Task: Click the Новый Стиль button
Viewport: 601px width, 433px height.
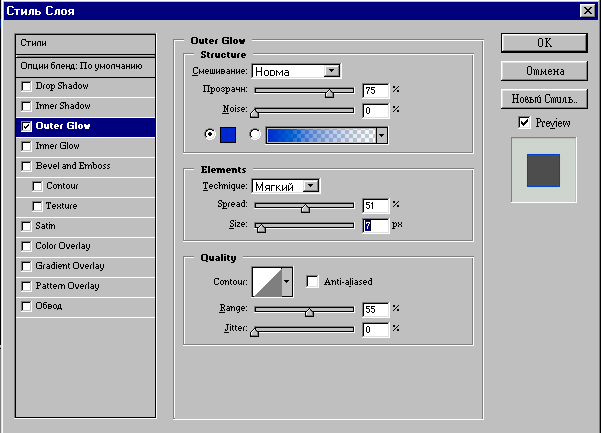Action: pyautogui.click(x=544, y=99)
